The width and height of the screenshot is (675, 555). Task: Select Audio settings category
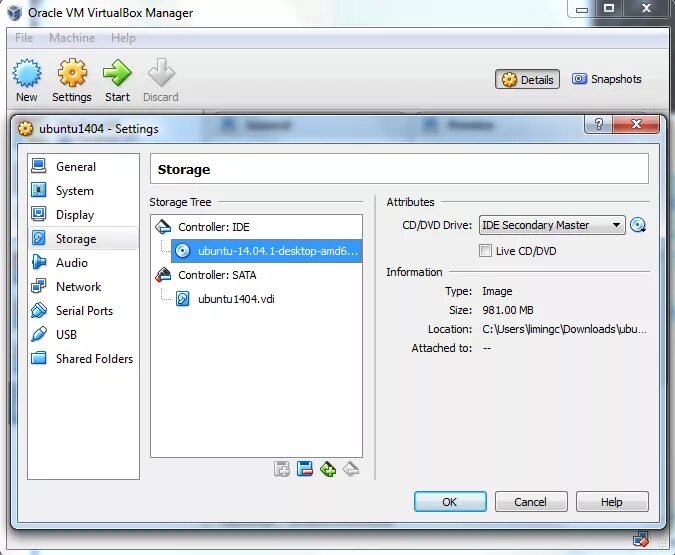tap(84, 263)
